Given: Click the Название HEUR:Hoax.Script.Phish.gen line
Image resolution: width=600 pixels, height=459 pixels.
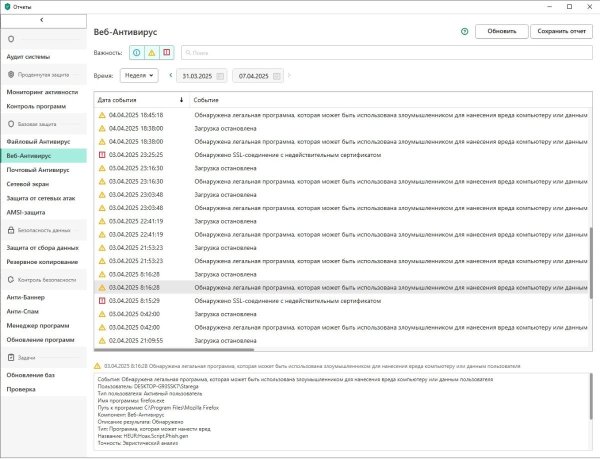Looking at the screenshot, I should click(x=143, y=436).
